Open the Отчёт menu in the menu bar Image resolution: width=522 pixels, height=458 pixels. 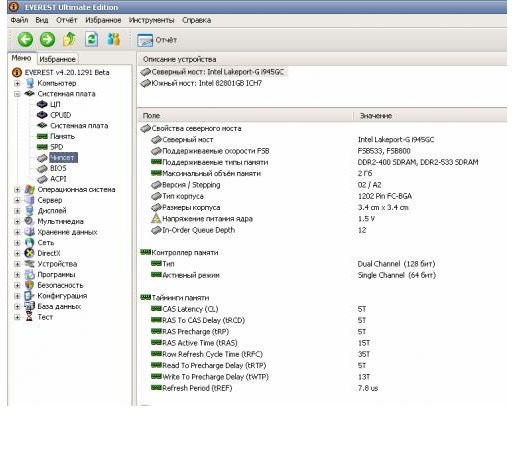tap(67, 20)
